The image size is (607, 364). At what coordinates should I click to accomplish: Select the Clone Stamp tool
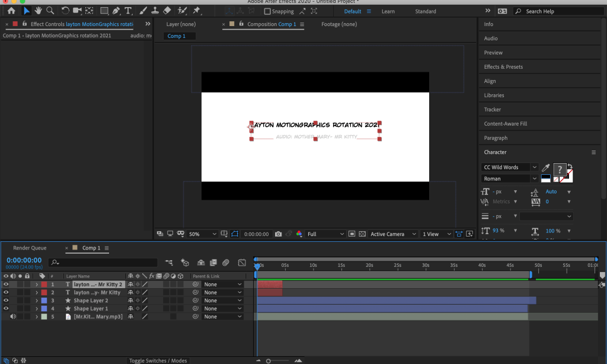pos(155,11)
